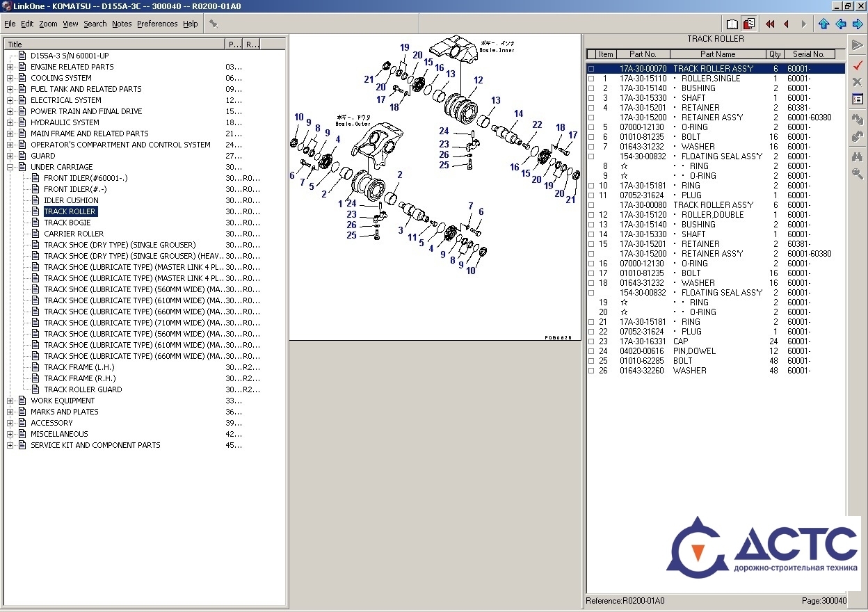Expand the WORK EQUIPMENT node
The image size is (868, 612).
tap(10, 401)
